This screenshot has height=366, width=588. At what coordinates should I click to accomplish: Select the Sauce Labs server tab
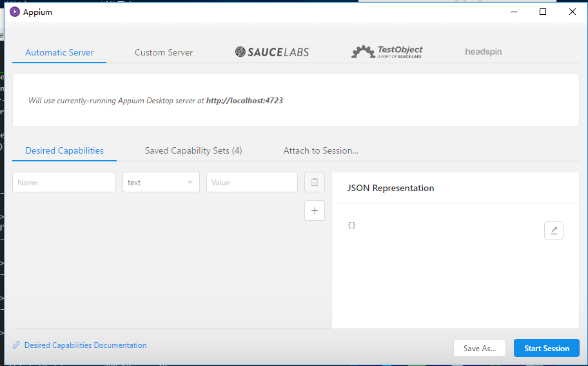click(272, 52)
